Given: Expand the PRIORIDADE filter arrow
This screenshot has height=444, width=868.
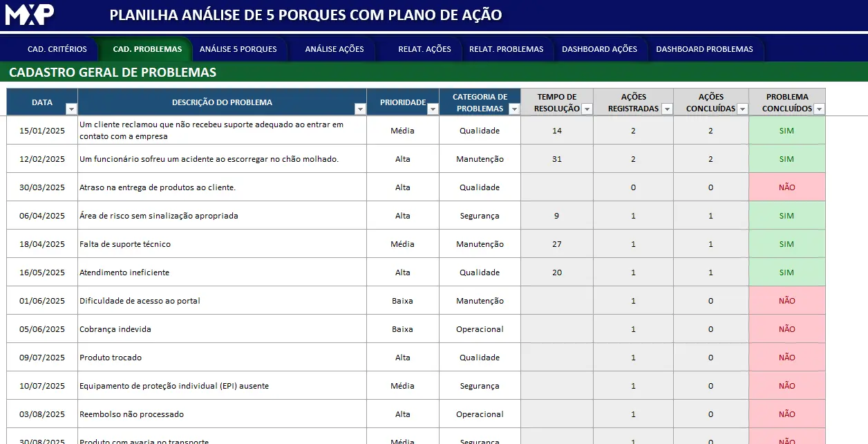Looking at the screenshot, I should point(433,109).
